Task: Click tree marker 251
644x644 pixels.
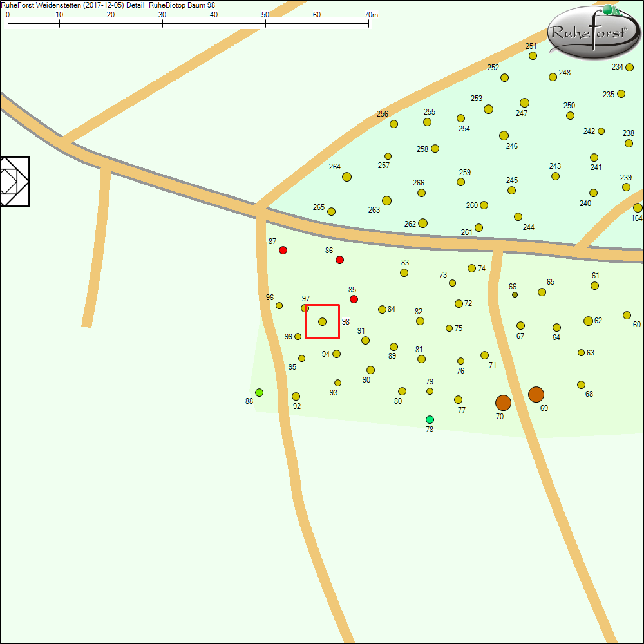Action: 533,55
